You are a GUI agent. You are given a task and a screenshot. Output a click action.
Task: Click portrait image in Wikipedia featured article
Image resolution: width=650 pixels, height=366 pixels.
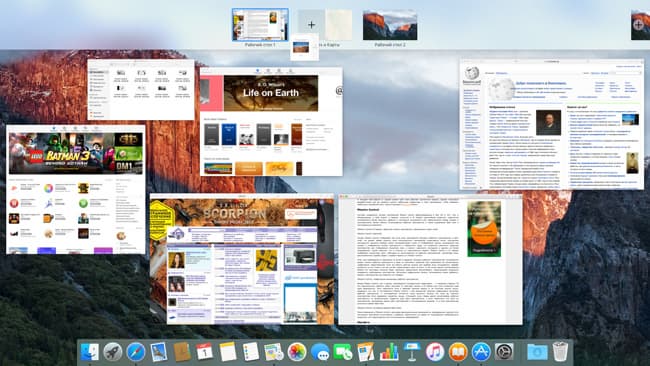548,123
